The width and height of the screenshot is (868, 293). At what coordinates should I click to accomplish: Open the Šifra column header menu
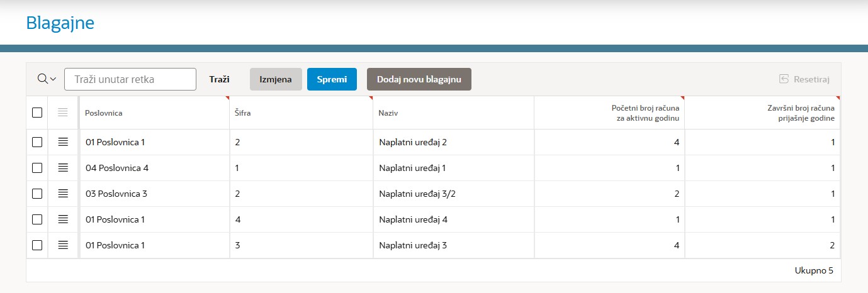click(244, 113)
